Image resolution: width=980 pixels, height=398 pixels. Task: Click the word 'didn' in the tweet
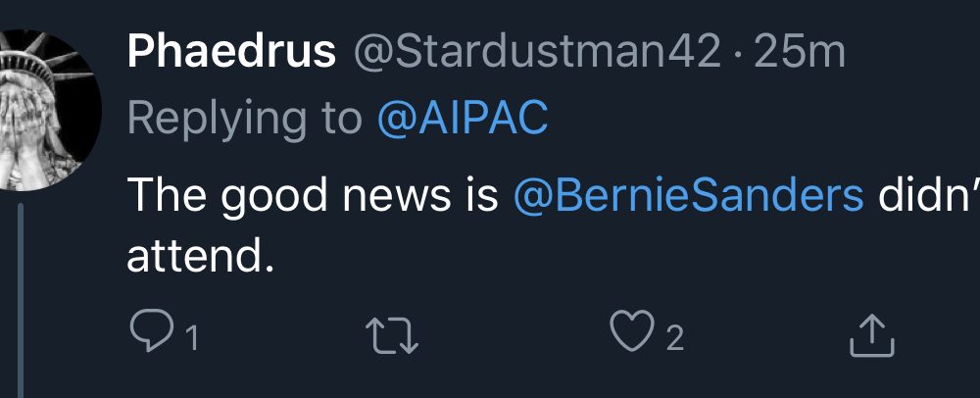pos(921,195)
